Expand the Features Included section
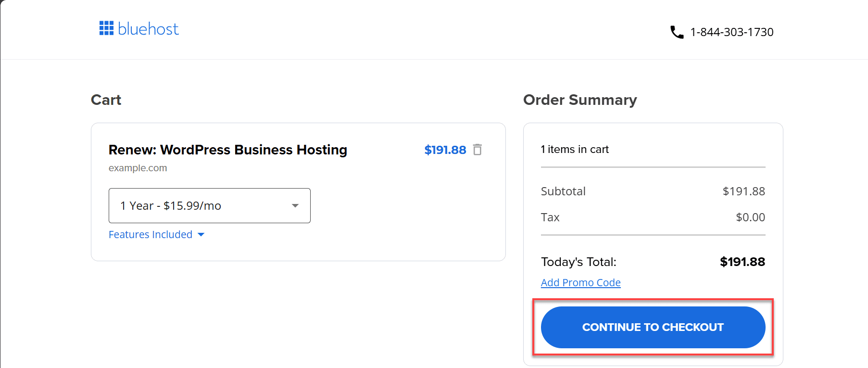 coord(151,235)
